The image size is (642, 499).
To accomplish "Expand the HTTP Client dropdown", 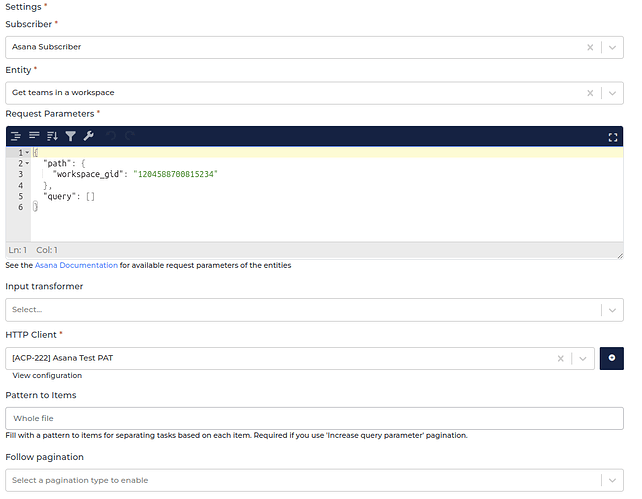I will click(x=583, y=359).
